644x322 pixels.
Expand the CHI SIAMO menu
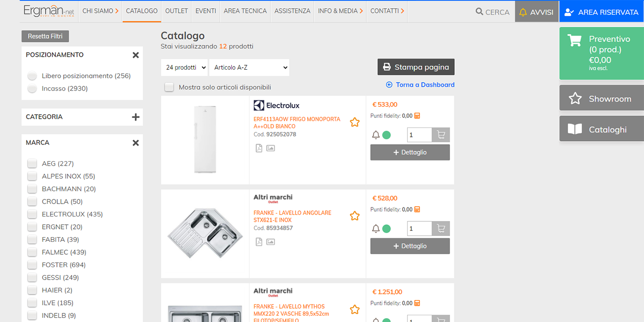click(100, 11)
